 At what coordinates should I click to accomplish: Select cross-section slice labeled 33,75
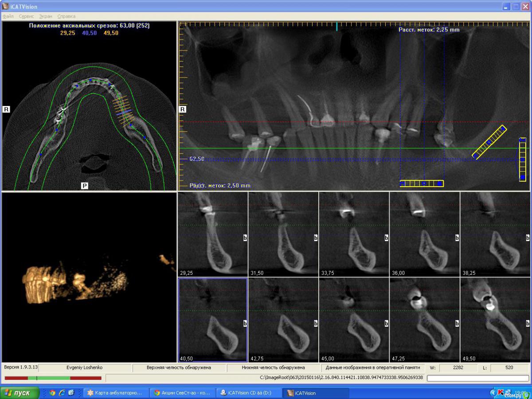point(354,234)
